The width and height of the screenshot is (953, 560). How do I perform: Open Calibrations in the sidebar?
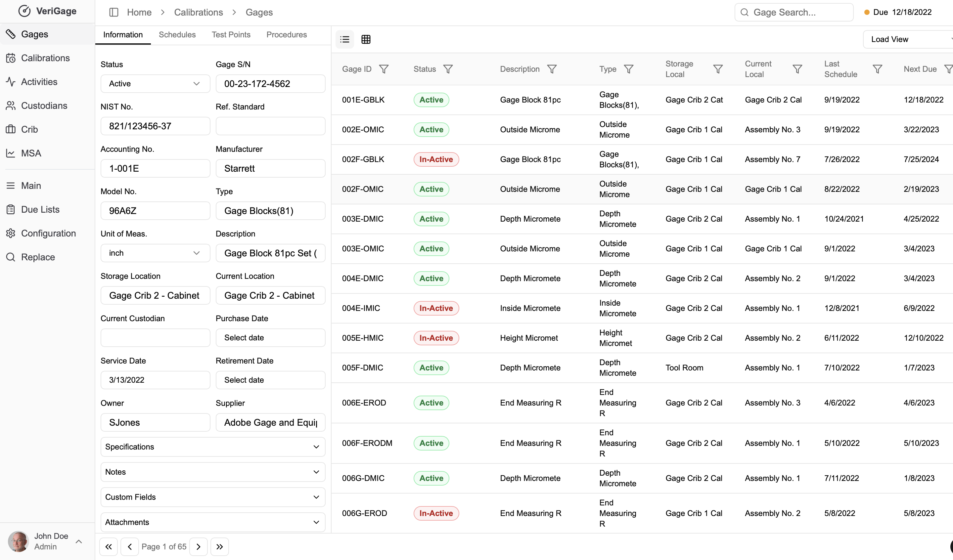click(45, 58)
